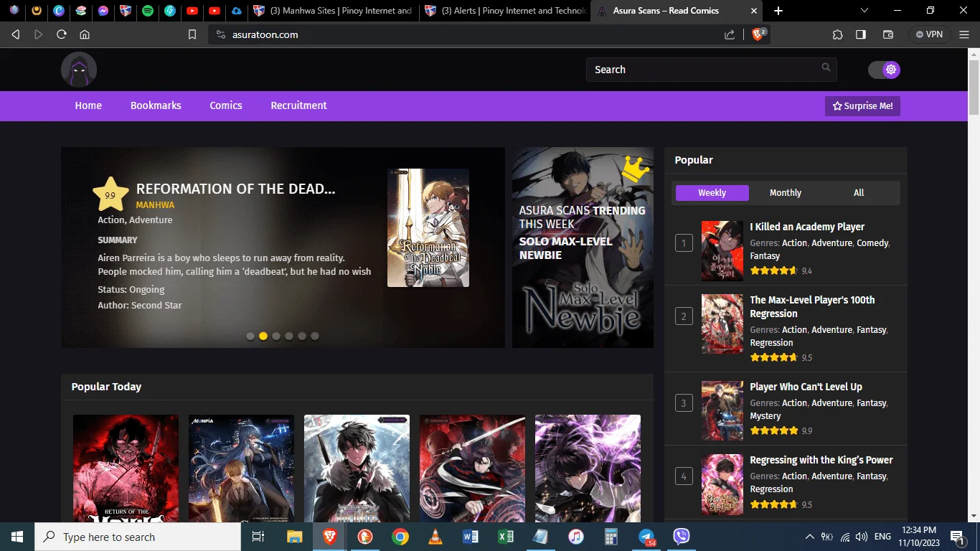Click the Surprise Me! button

click(x=862, y=106)
